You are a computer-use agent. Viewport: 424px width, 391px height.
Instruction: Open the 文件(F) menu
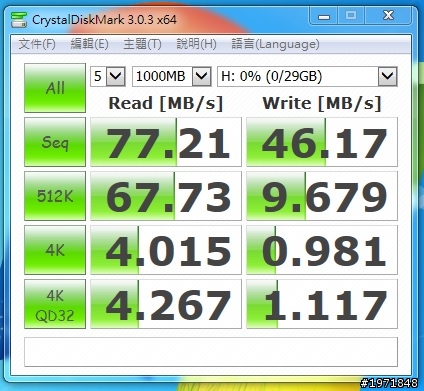pyautogui.click(x=37, y=44)
